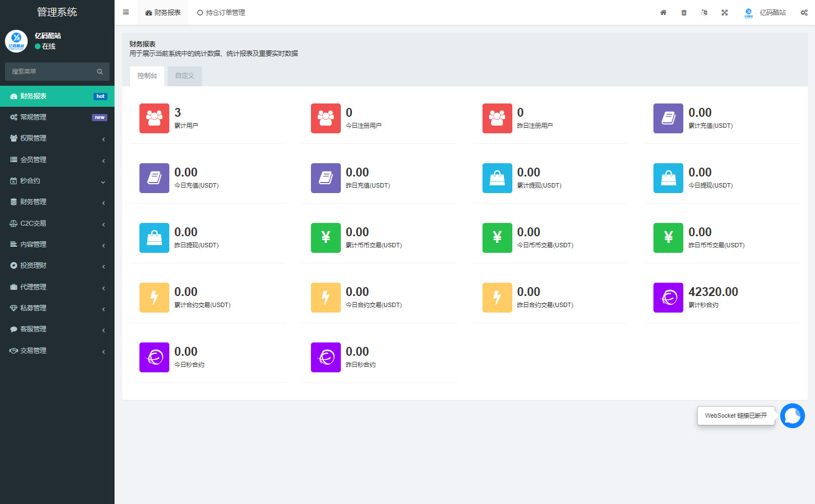The width and height of the screenshot is (815, 504).
Task: Click the trash can clear-cache icon
Action: coord(684,13)
